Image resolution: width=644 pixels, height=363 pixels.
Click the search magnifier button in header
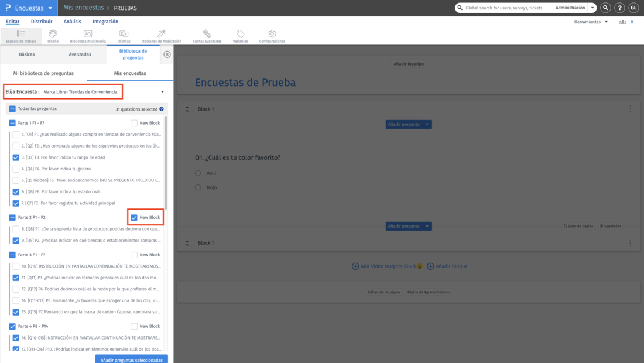click(605, 8)
